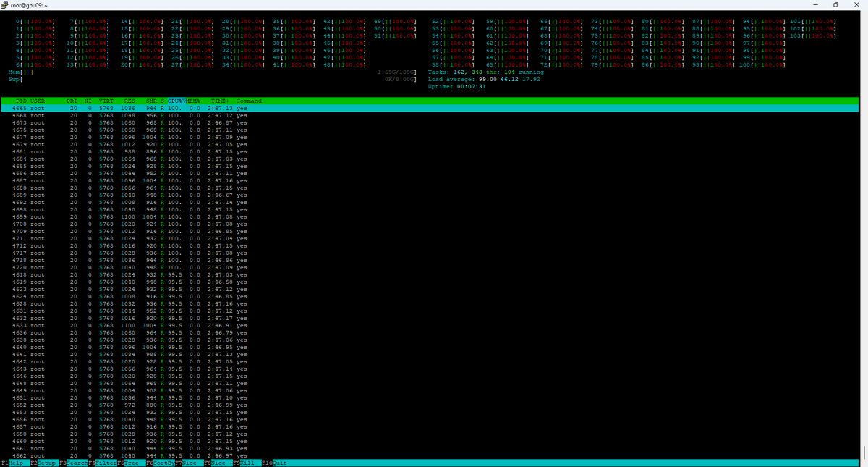The image size is (868, 467).
Task: Click the Mem usage meter bar
Action: 213,72
